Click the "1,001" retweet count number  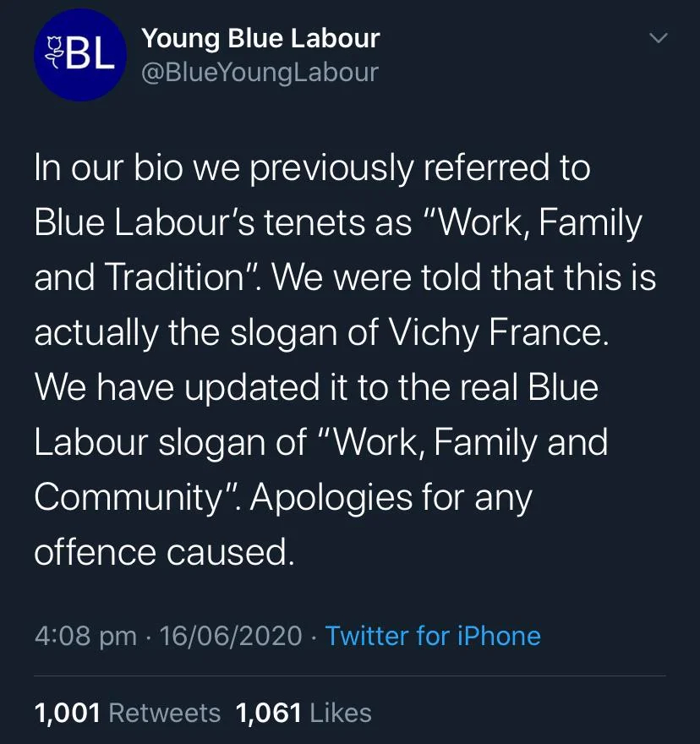68,713
